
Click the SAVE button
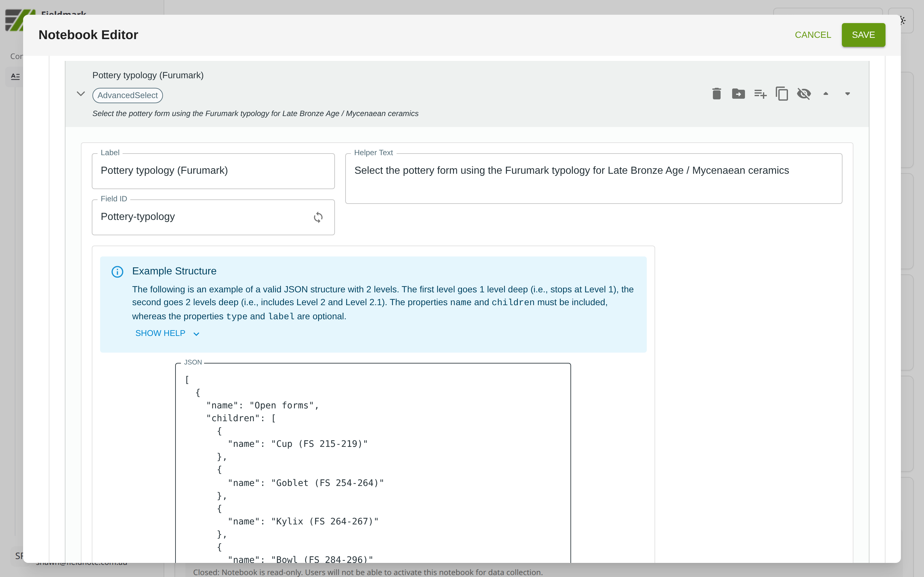point(863,35)
